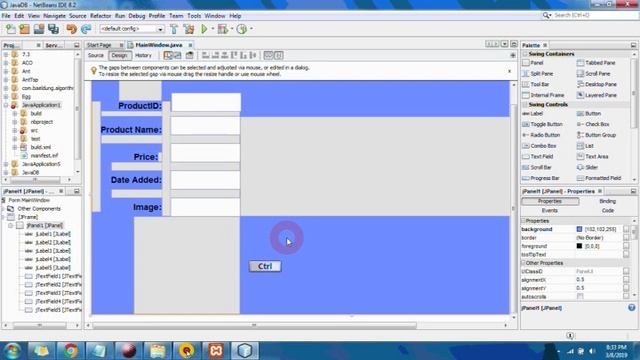
Task: Click the background property editor button
Action: 626,229
